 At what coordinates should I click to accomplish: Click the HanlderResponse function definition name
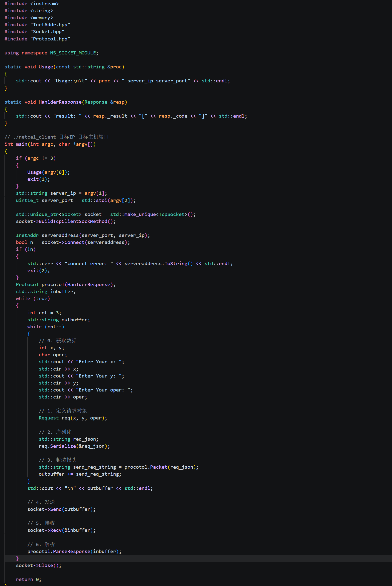(60, 102)
